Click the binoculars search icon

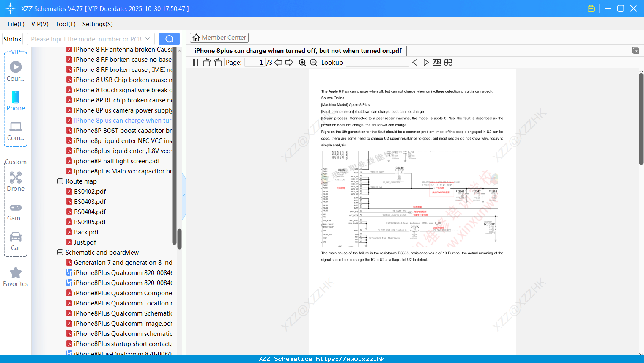point(448,63)
